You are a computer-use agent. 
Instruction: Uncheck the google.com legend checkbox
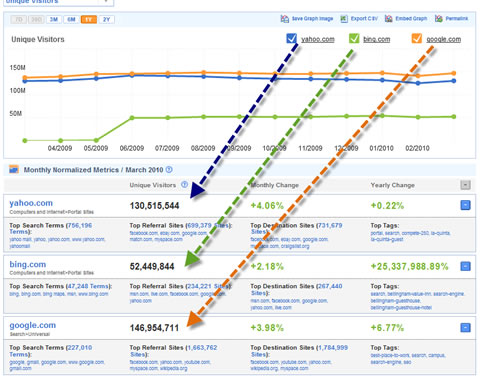point(416,39)
